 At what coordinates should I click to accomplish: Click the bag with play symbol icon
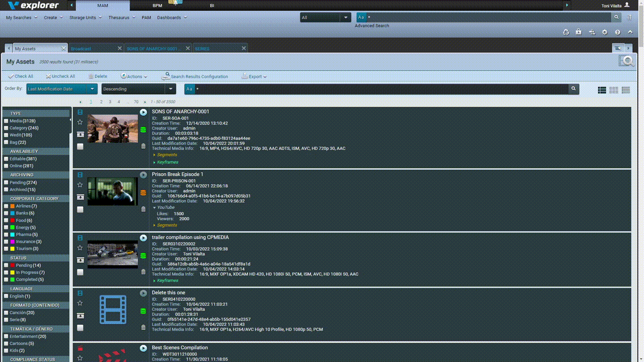579,32
